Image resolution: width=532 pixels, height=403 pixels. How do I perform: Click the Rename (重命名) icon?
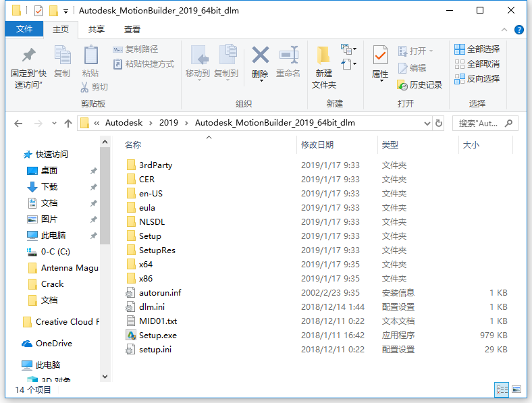[288, 55]
